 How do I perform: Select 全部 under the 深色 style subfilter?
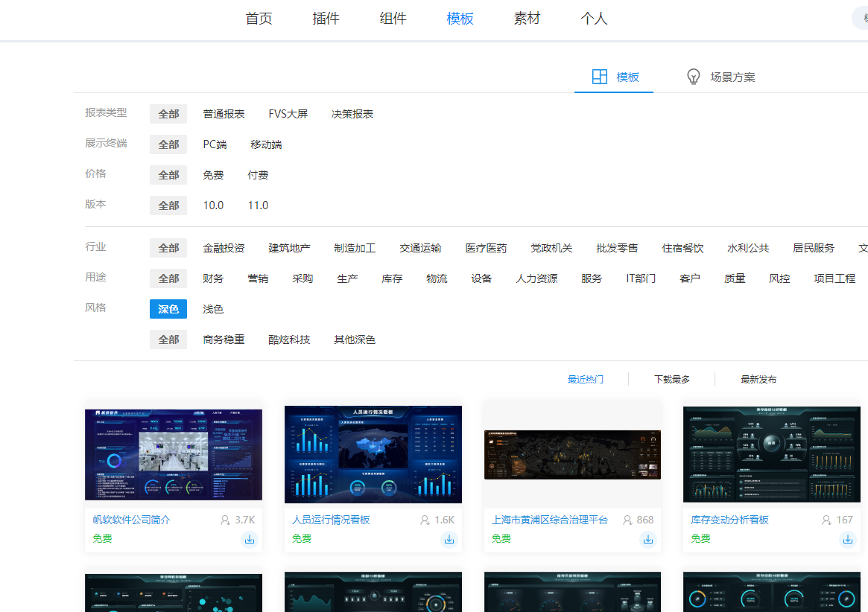pos(168,340)
